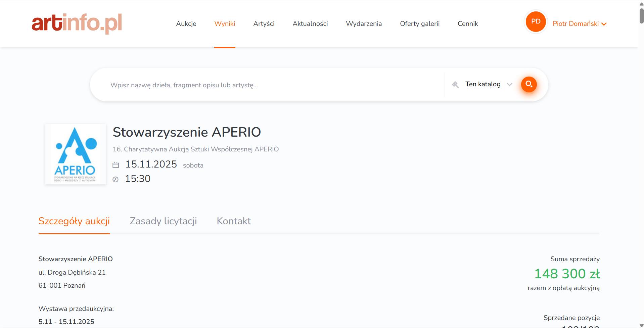Open the Aukcje menu item
Viewport: 644px width, 328px height.
[186, 24]
